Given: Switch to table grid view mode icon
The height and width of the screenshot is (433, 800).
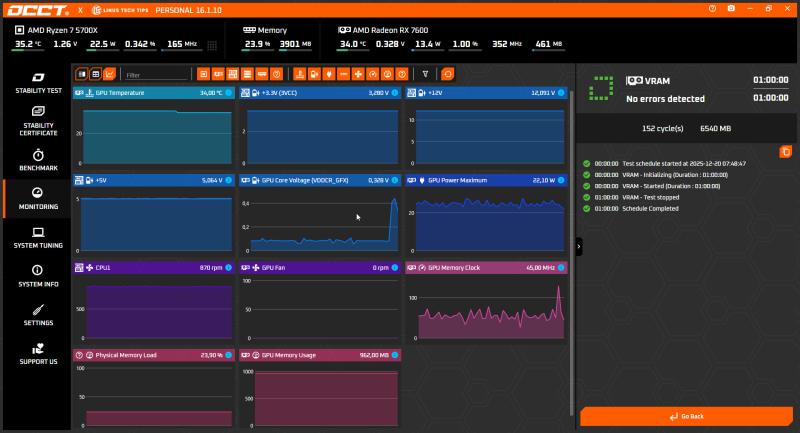Looking at the screenshot, I should [95, 74].
